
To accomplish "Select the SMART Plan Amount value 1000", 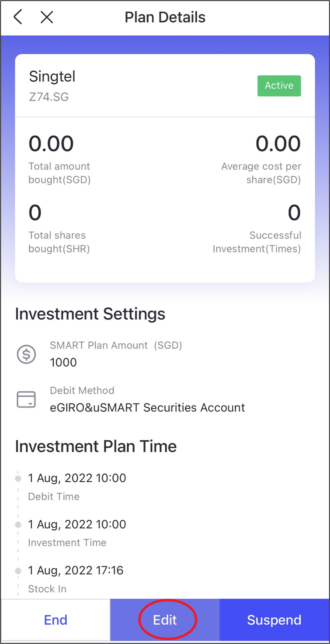I will [x=63, y=362].
